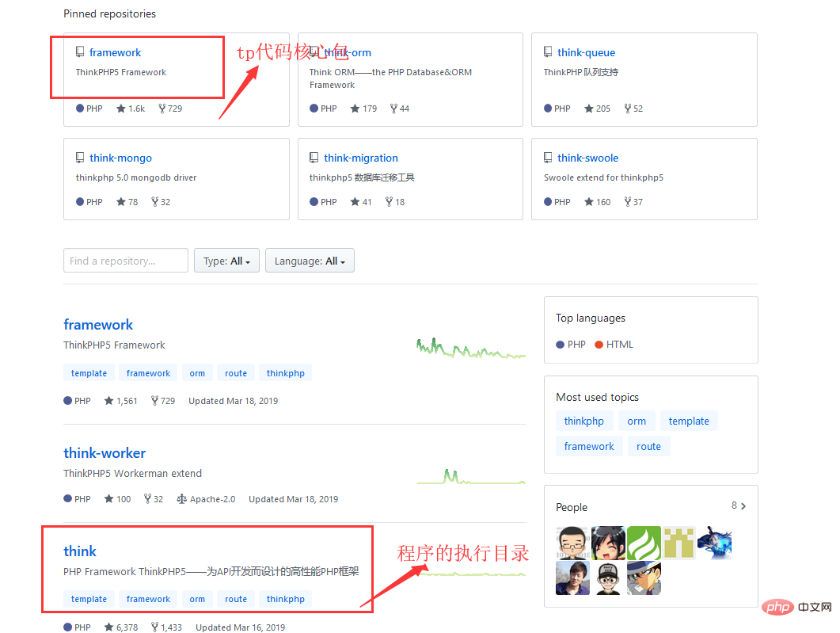The height and width of the screenshot is (633, 840).
Task: Select template in Most used topics
Action: [689, 421]
